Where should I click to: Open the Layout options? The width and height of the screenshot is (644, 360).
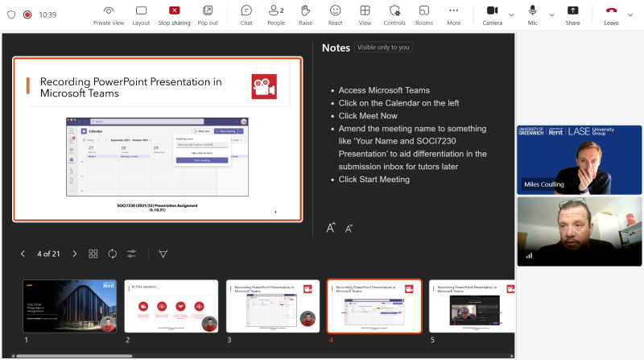[x=141, y=15]
